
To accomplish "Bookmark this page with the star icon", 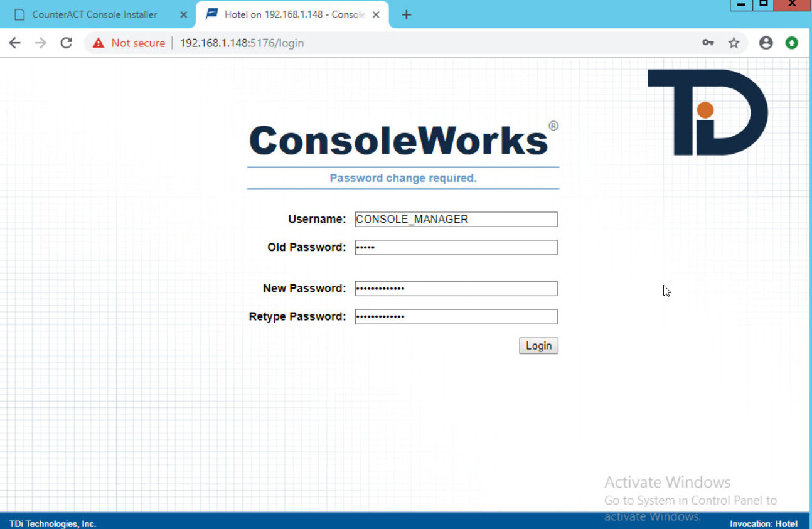I will point(734,43).
